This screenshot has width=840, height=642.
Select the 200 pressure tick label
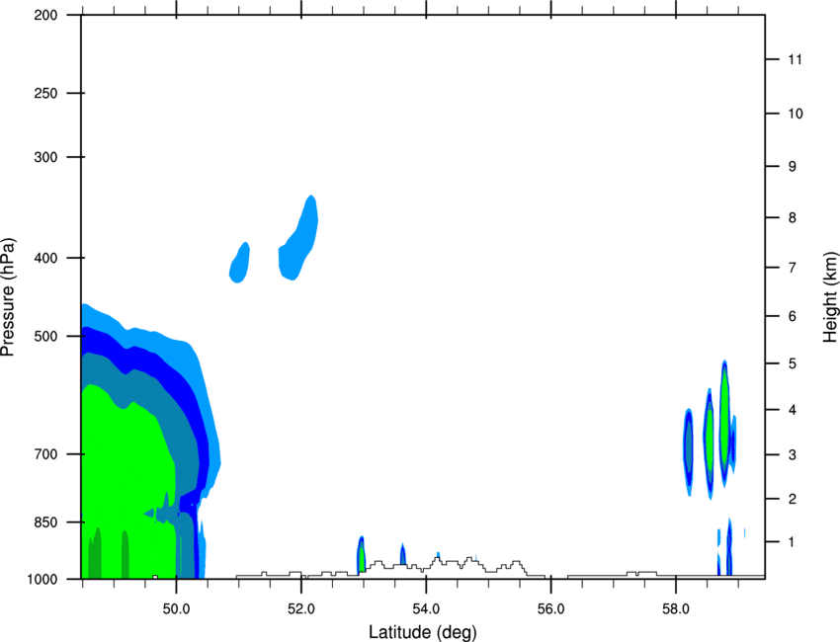coord(45,15)
